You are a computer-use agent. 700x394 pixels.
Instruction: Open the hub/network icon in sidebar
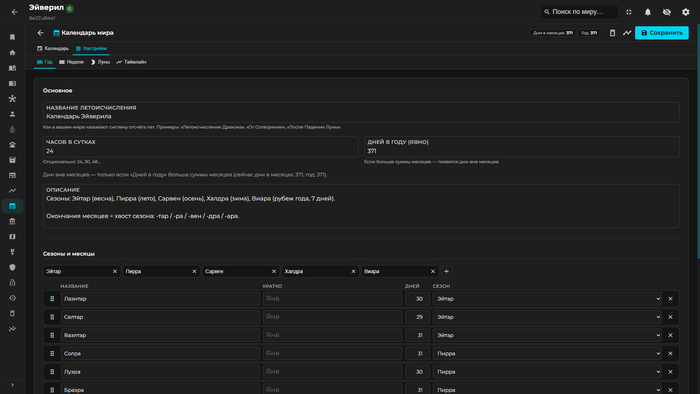pos(12,99)
